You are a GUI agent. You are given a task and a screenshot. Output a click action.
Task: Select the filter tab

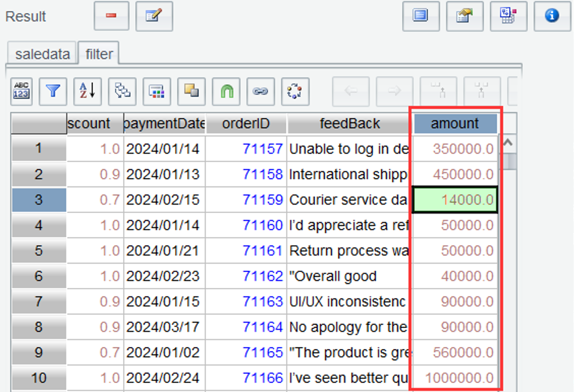coord(99,54)
